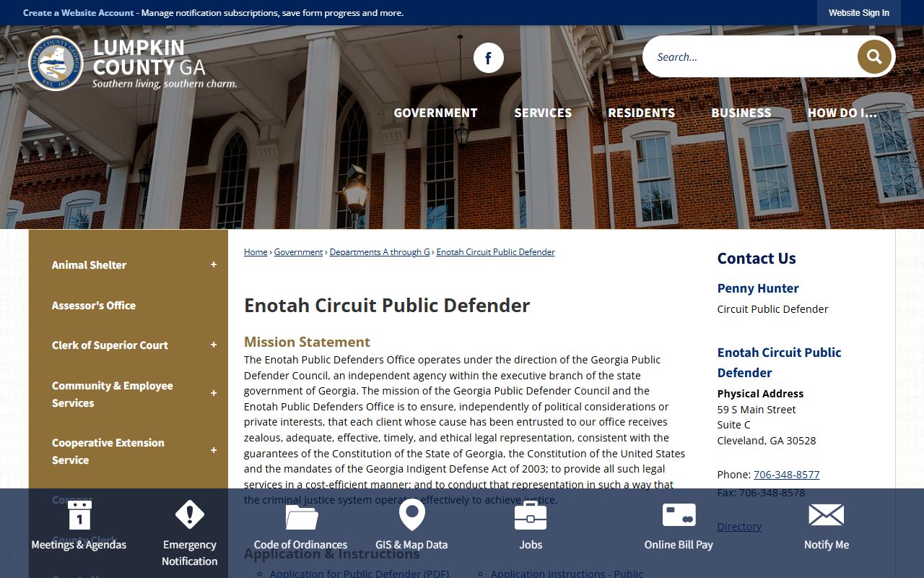Go to Home breadcrumb link

coord(256,252)
